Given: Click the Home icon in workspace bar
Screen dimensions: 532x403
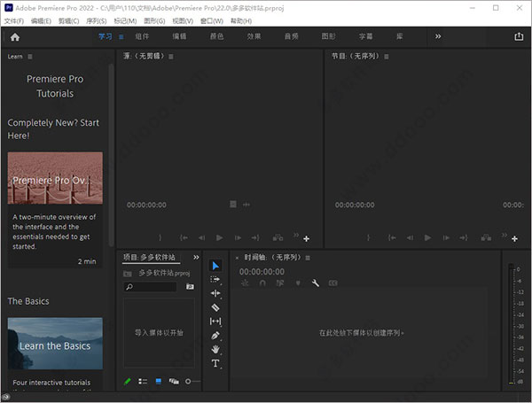Looking at the screenshot, I should click(x=14, y=37).
